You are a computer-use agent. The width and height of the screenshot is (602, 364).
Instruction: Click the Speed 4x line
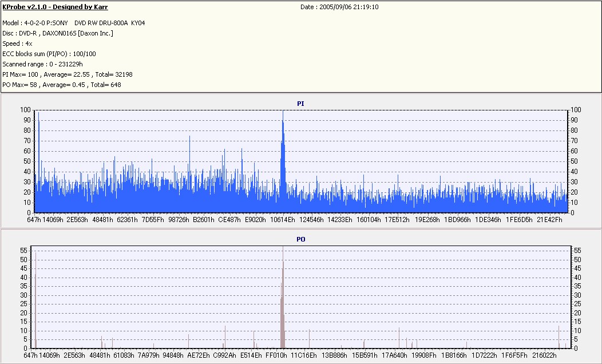(x=17, y=43)
